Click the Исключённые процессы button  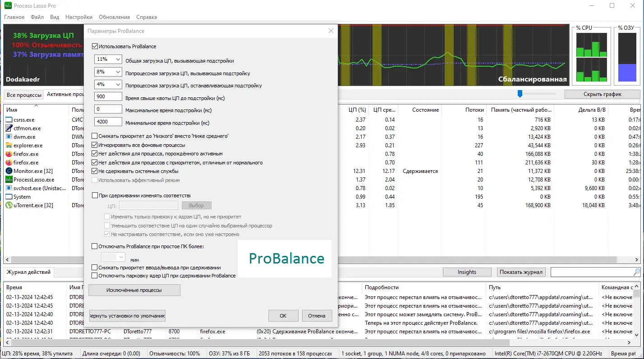134,290
